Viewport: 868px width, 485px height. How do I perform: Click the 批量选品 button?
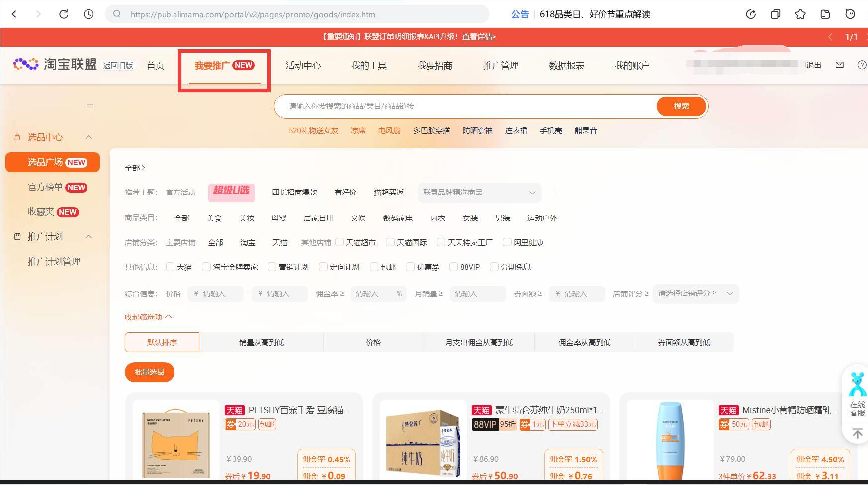(x=150, y=372)
